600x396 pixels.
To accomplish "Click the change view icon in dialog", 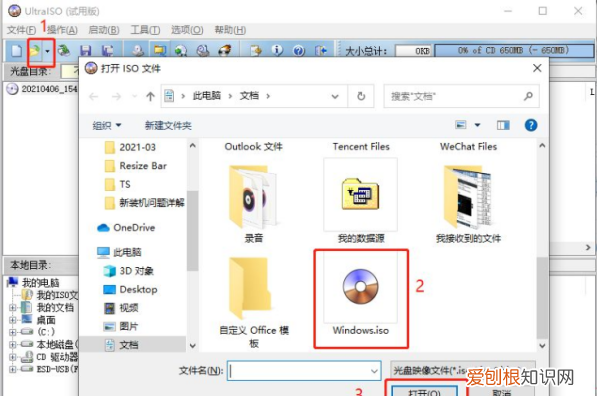I will coord(461,125).
